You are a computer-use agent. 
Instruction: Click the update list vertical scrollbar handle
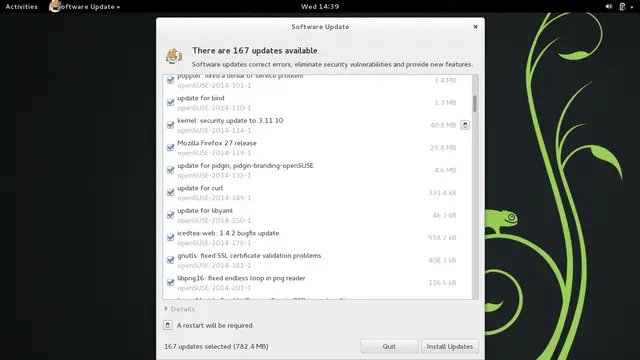pyautogui.click(x=475, y=103)
